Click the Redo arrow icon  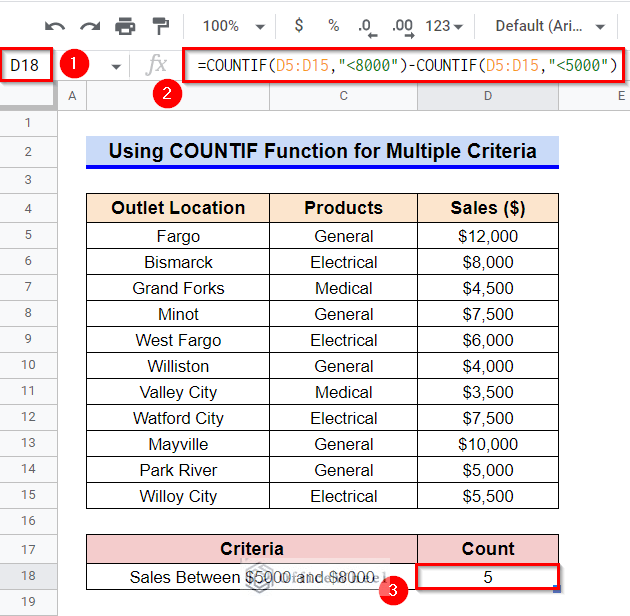coord(90,27)
